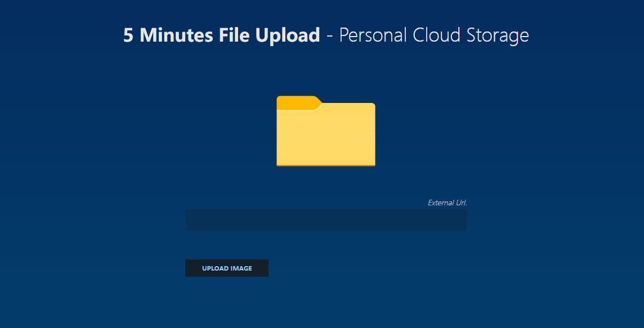Click the dark URL entry bar

tap(325, 220)
